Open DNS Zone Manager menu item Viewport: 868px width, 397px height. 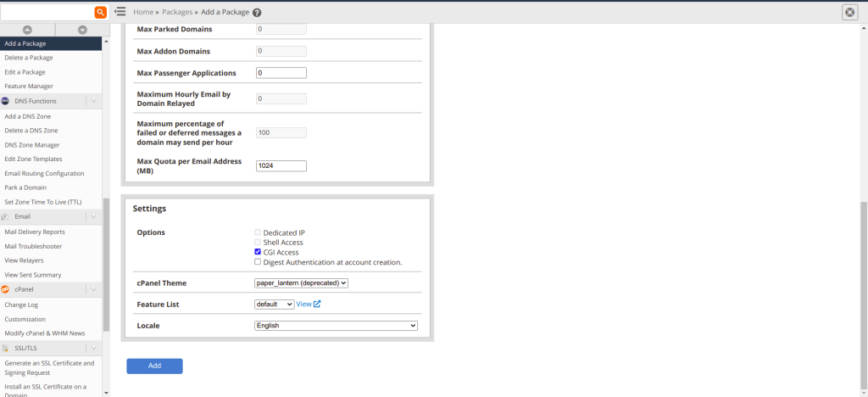pyautogui.click(x=32, y=145)
